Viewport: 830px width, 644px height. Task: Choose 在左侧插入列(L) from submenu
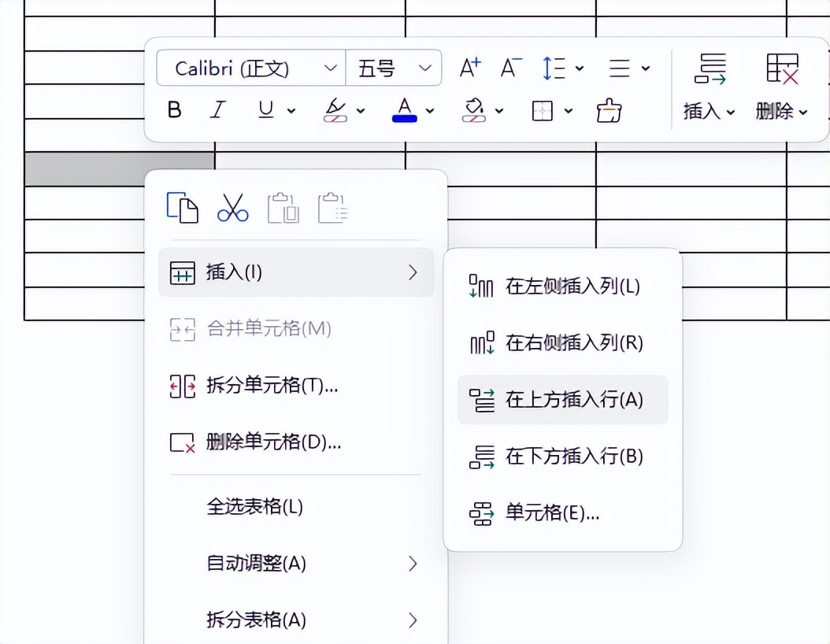(x=562, y=287)
